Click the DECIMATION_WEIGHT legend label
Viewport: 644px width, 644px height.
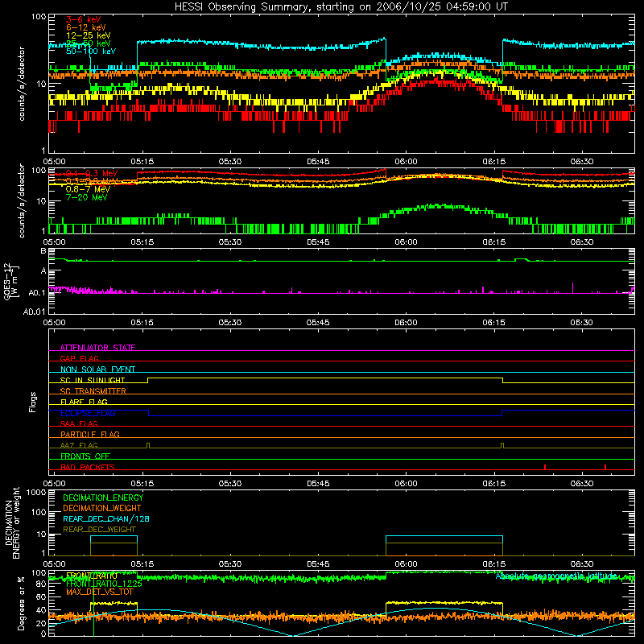[x=102, y=508]
